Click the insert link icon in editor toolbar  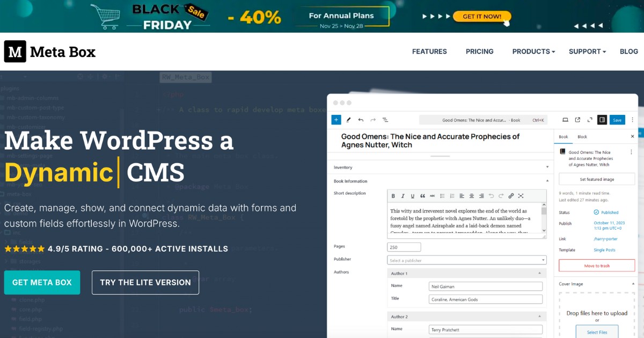(511, 196)
